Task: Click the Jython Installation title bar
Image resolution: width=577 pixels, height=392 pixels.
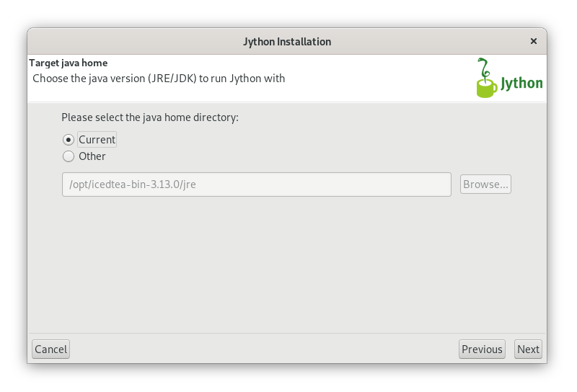Action: point(287,42)
